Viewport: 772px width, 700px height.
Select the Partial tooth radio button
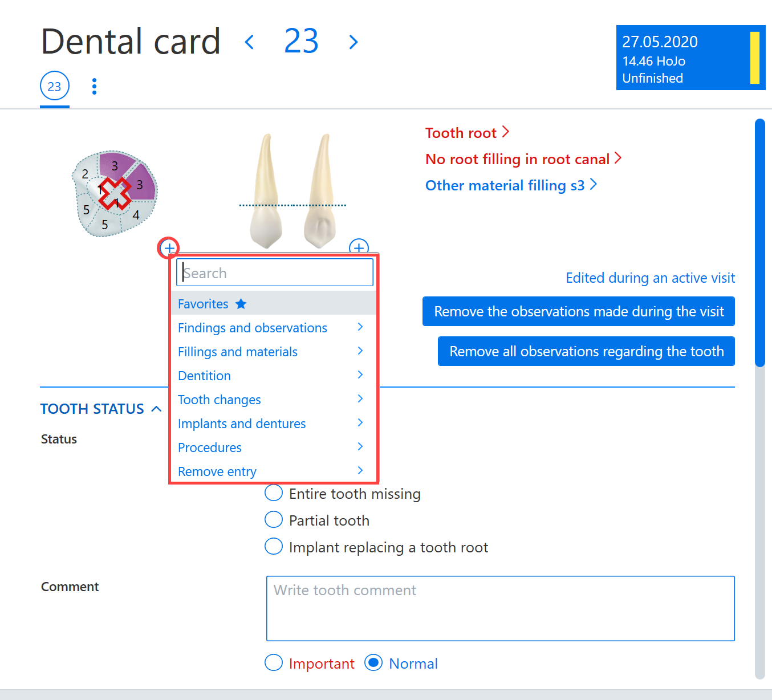pyautogui.click(x=274, y=520)
